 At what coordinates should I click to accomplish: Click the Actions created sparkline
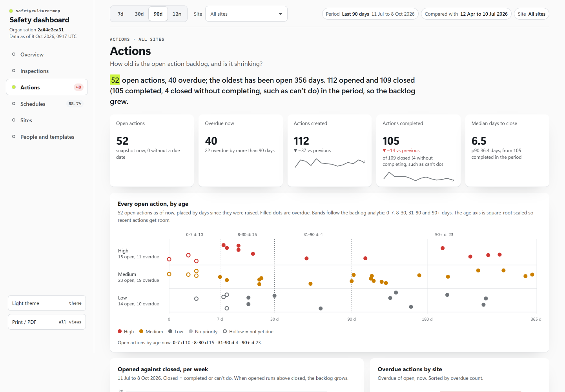(330, 163)
